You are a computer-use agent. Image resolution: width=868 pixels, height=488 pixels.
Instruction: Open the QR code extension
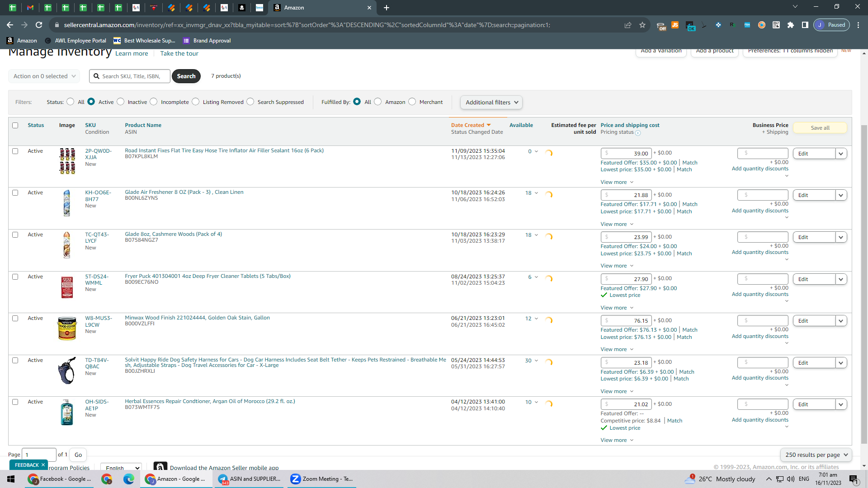coord(776,25)
